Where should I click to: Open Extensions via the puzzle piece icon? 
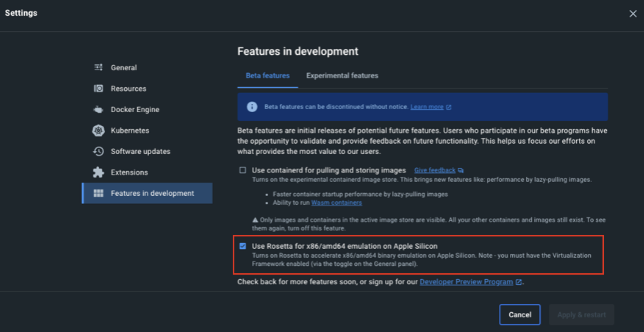[x=98, y=172]
